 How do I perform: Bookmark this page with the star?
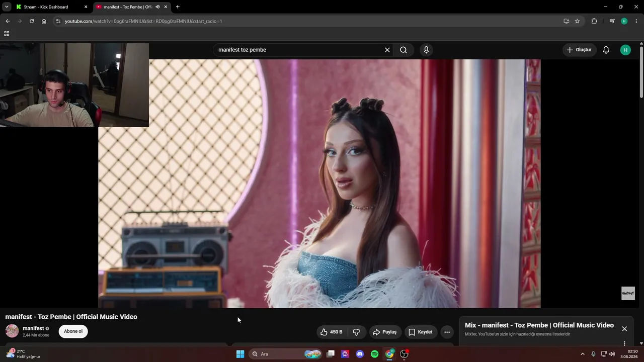click(x=577, y=21)
